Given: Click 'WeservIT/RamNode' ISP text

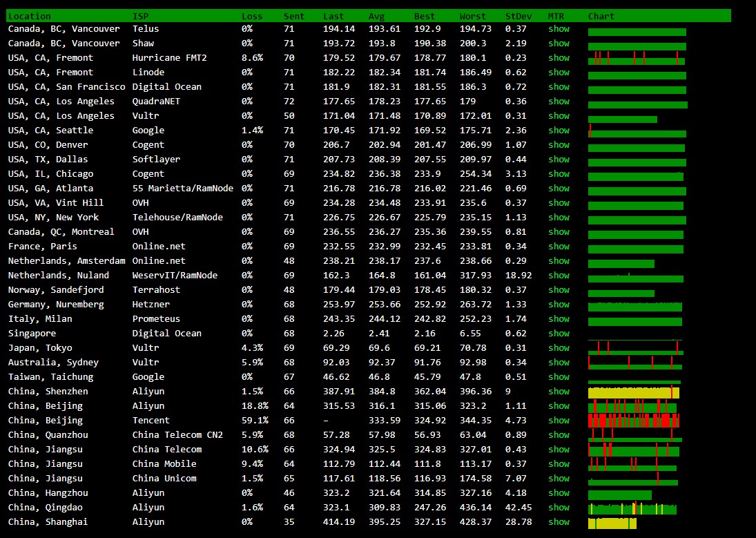Looking at the screenshot, I should [x=175, y=275].
